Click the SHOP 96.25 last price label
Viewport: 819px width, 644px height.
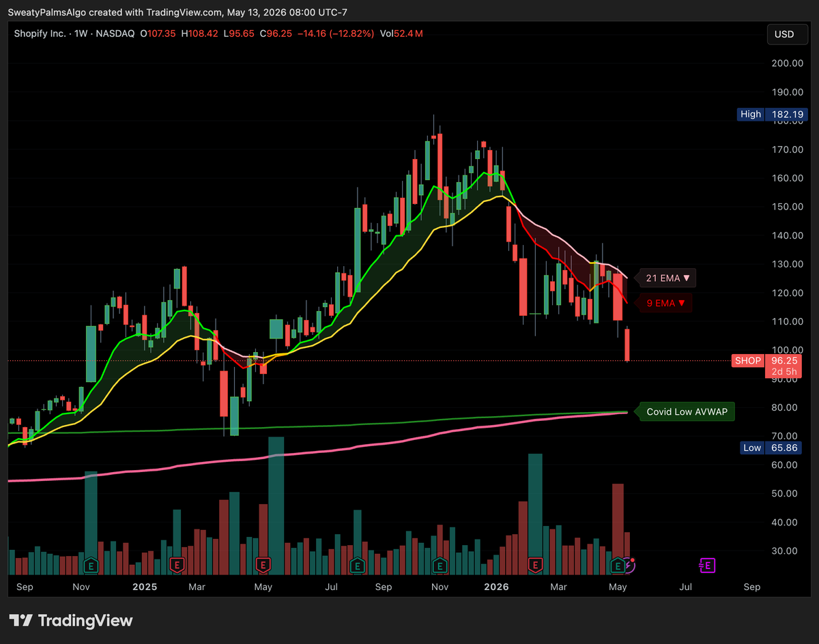[x=766, y=361]
